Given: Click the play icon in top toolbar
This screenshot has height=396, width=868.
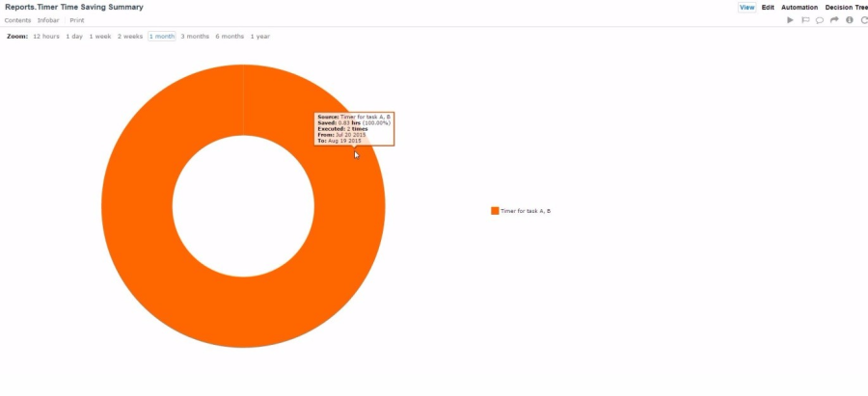Looking at the screenshot, I should (791, 20).
